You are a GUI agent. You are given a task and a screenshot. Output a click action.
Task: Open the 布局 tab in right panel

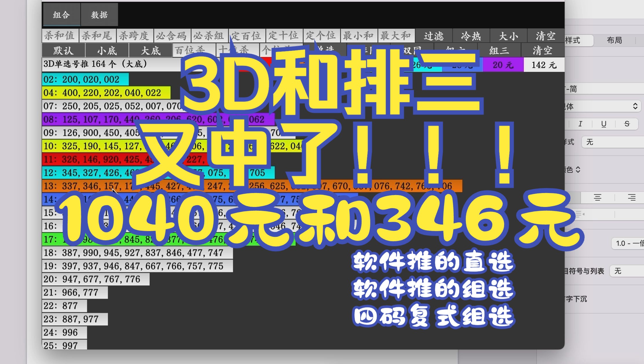tap(614, 40)
